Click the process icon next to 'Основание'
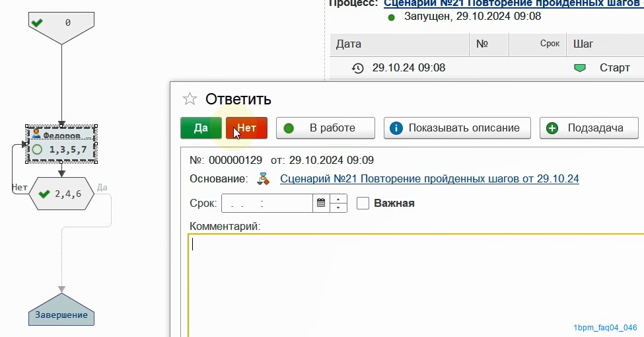The image size is (644, 337). [x=264, y=179]
